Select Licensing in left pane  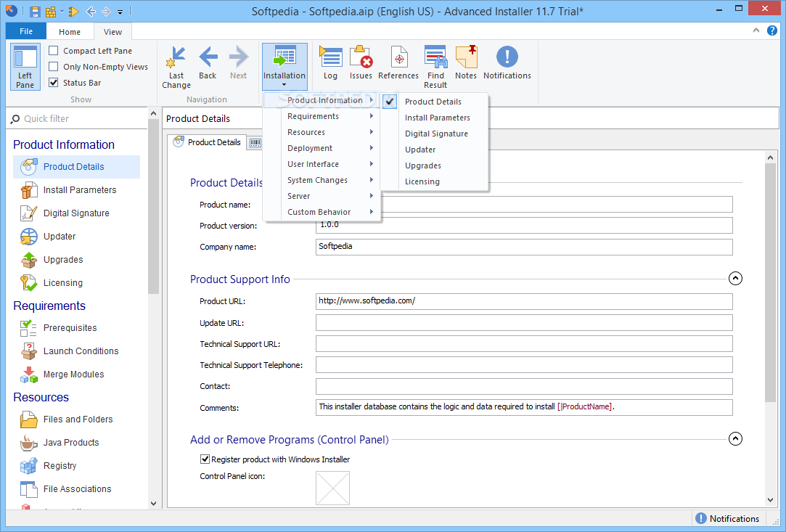[x=76, y=283]
